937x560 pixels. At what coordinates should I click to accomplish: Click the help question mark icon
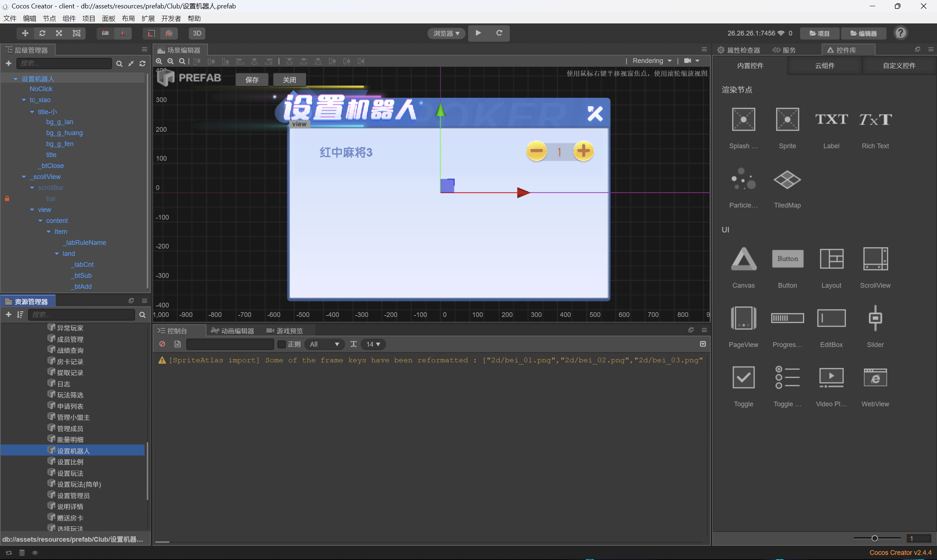(x=900, y=33)
